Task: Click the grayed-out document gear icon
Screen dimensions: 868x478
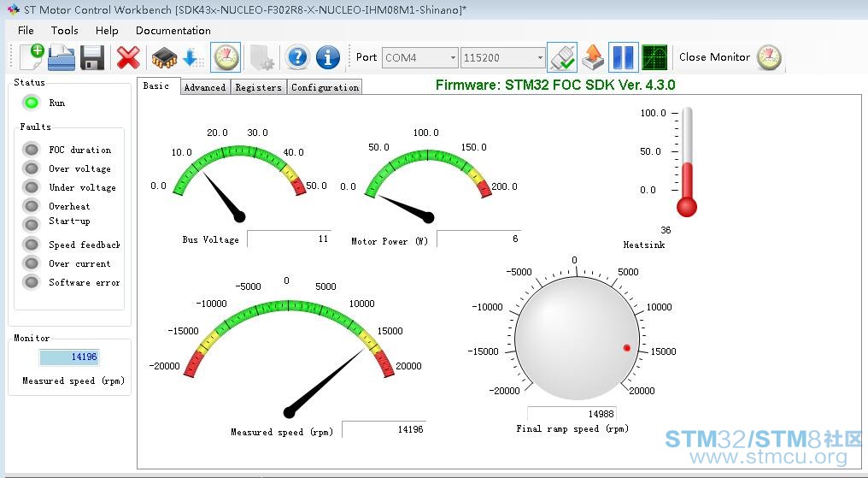Action: point(261,57)
